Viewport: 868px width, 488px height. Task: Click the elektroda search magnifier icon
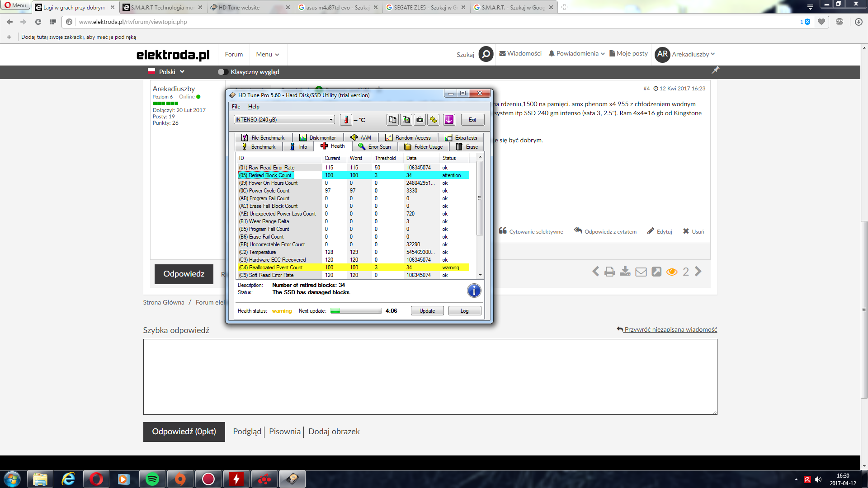486,54
